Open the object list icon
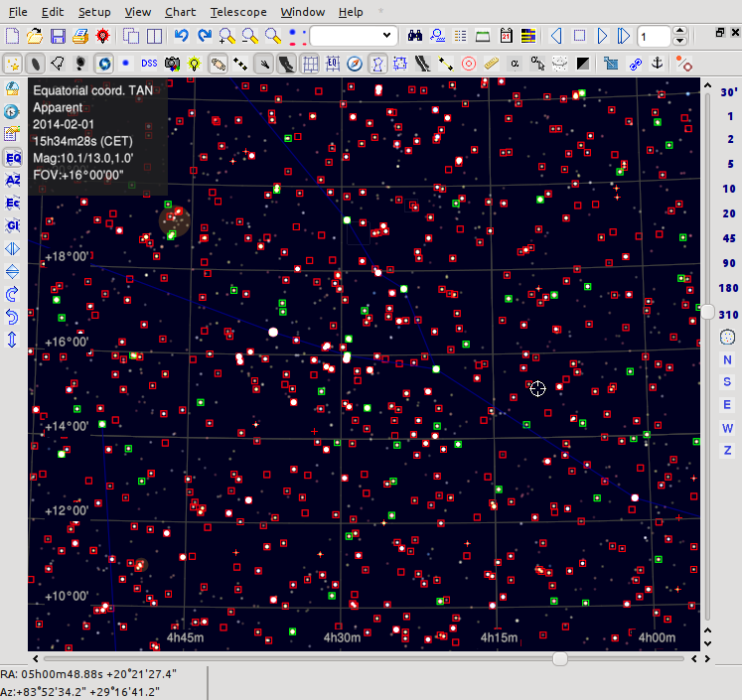 (x=460, y=36)
